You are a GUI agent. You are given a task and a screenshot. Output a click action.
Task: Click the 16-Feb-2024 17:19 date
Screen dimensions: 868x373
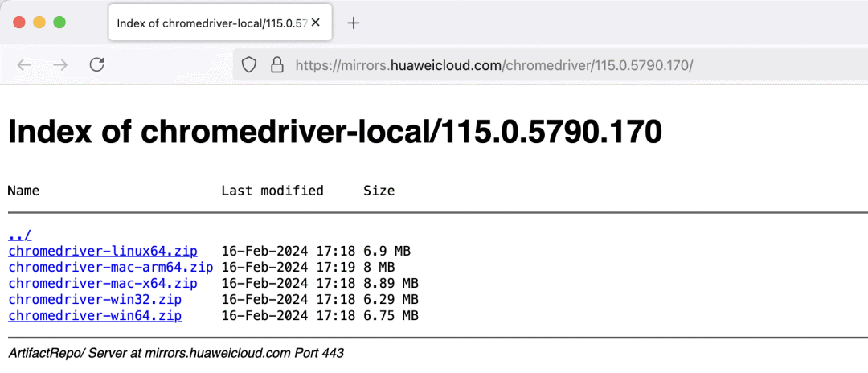[289, 268]
